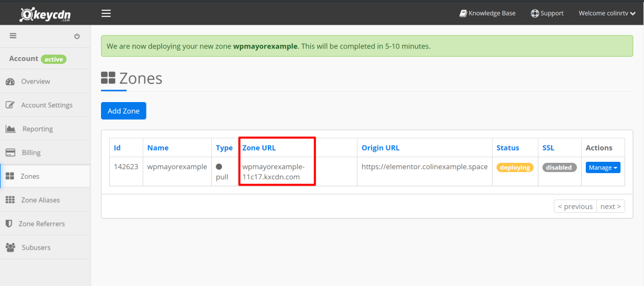Viewport: 644px width, 286px height.
Task: Expand the Welcome colinrtv user menu
Action: pos(607,13)
